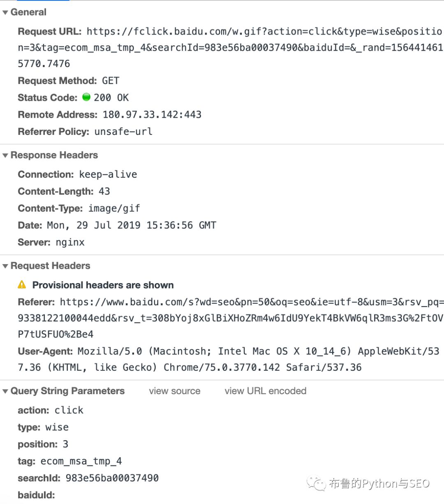Click the Remote Address value 180.97.33.142:443
Image resolution: width=444 pixels, height=504 pixels.
(x=152, y=114)
